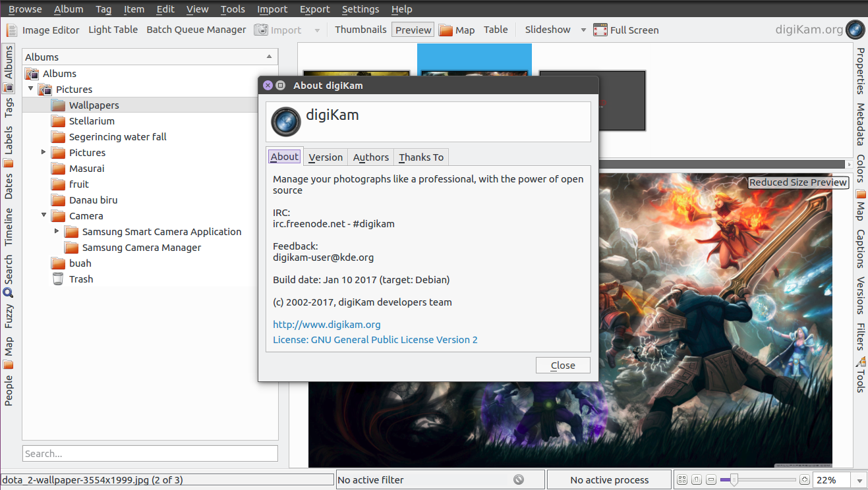868x490 pixels.
Task: Click the zoom to 100% icon
Action: pos(697,480)
